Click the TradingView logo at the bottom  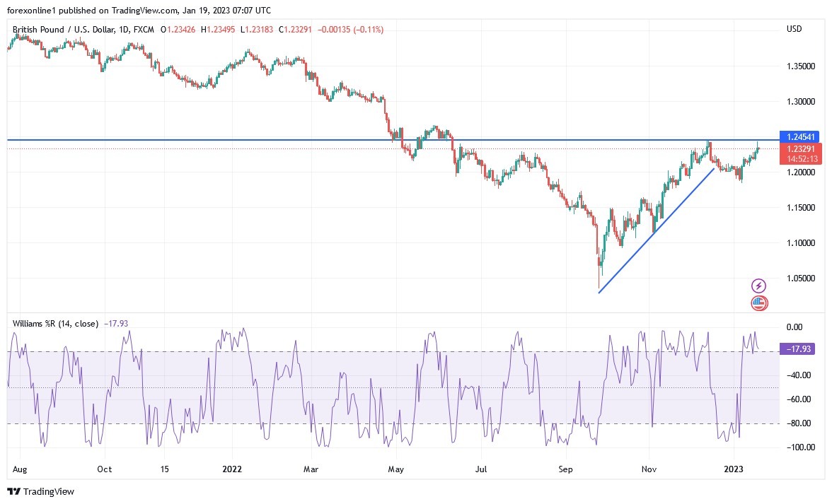tap(41, 491)
